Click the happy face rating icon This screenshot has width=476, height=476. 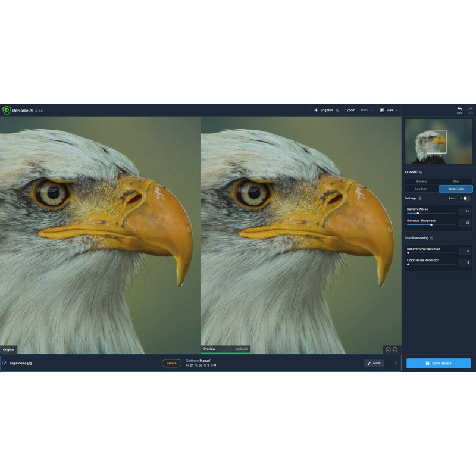tap(389, 350)
